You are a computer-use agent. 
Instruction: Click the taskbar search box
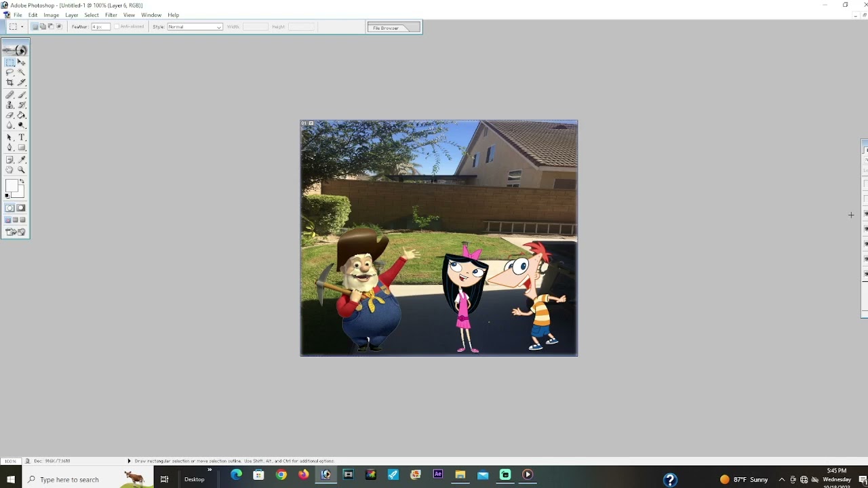click(87, 479)
